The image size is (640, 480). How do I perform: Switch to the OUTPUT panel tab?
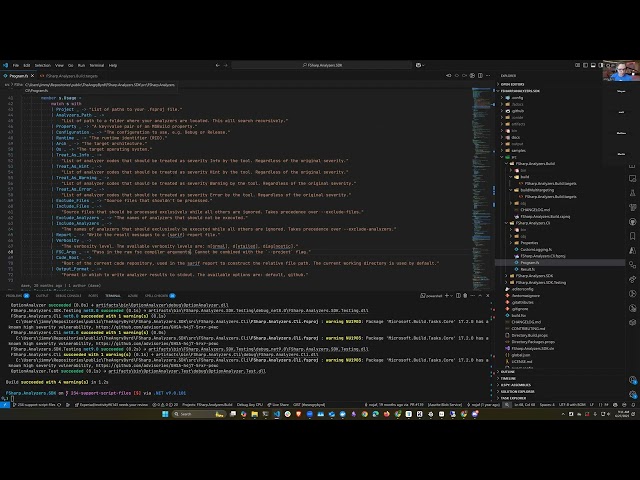(x=42, y=296)
